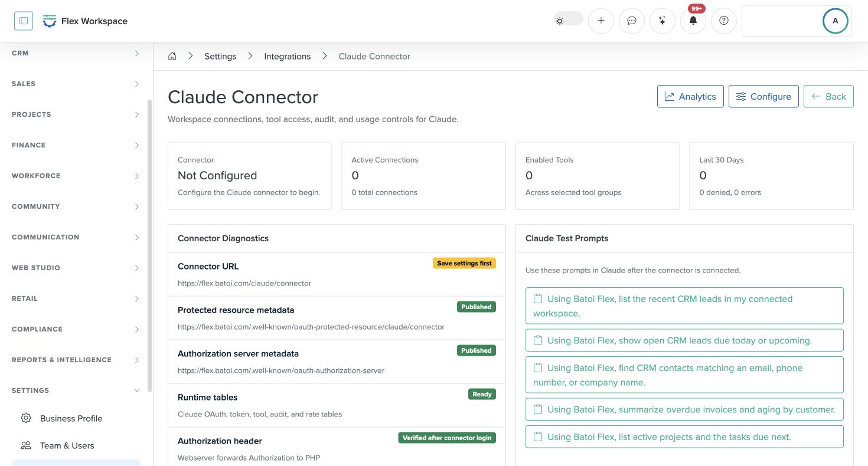Viewport: 868px width, 466px height.
Task: Expand the Projects sidebar section
Action: [x=76, y=114]
